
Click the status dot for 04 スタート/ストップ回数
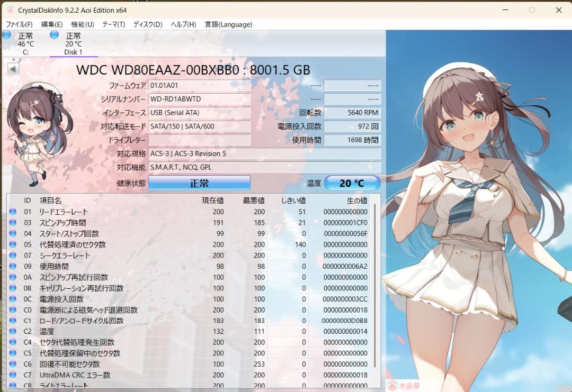[13, 233]
